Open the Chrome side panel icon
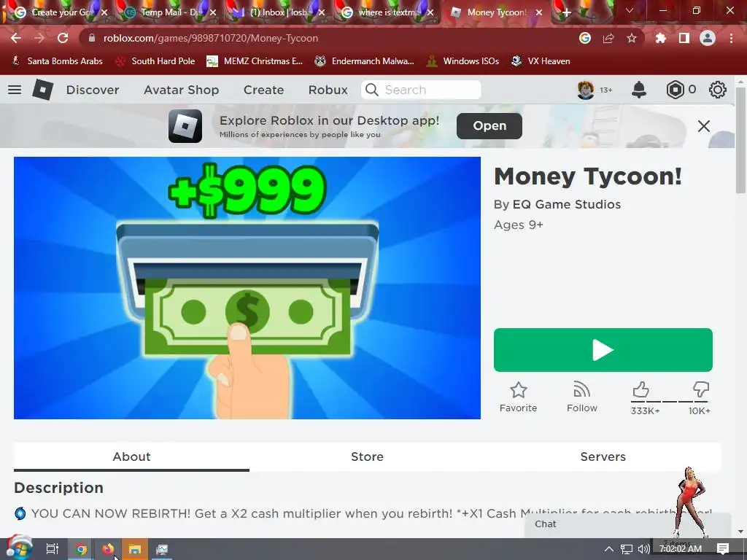 pos(684,38)
